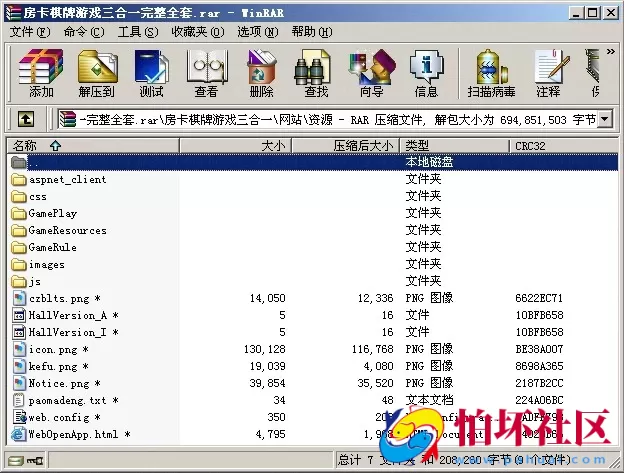Sort by Name (名称) column header

[93, 146]
